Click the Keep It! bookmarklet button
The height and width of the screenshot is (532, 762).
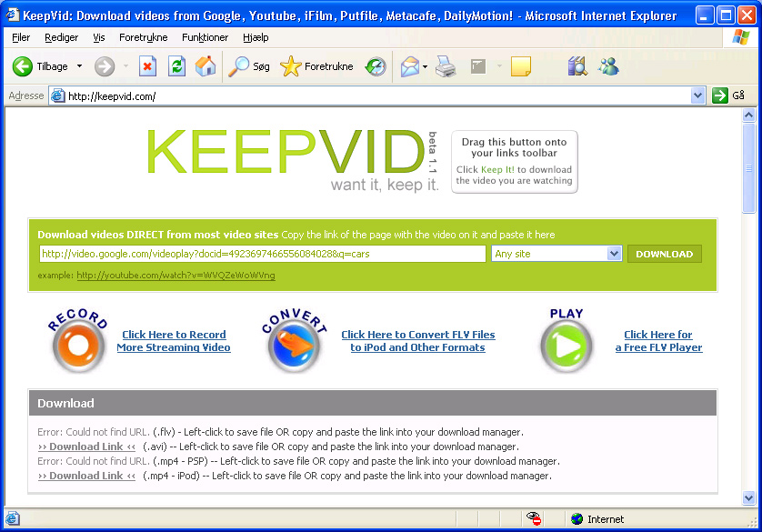click(514, 162)
